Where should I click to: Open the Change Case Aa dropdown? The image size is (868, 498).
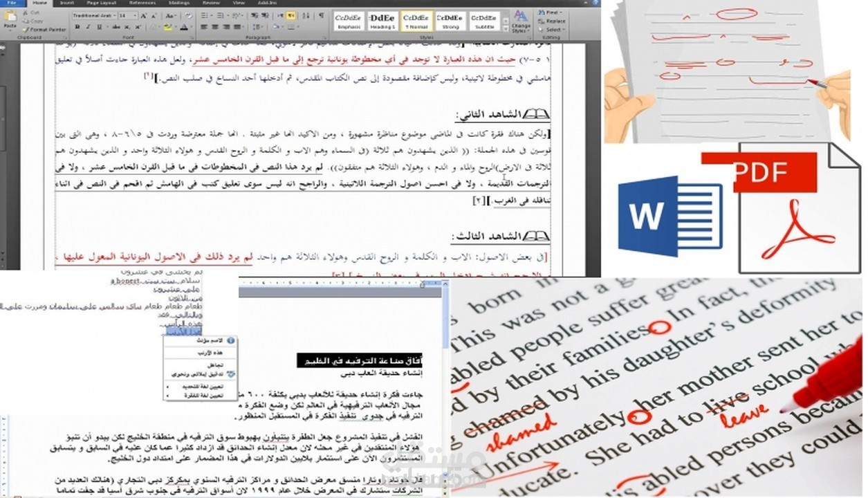(x=171, y=16)
